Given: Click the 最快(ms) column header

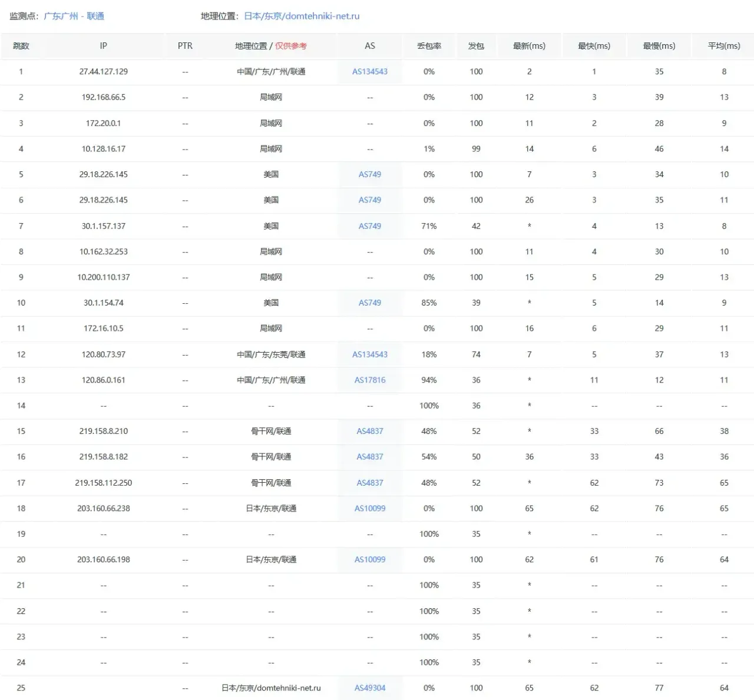Looking at the screenshot, I should 594,46.
